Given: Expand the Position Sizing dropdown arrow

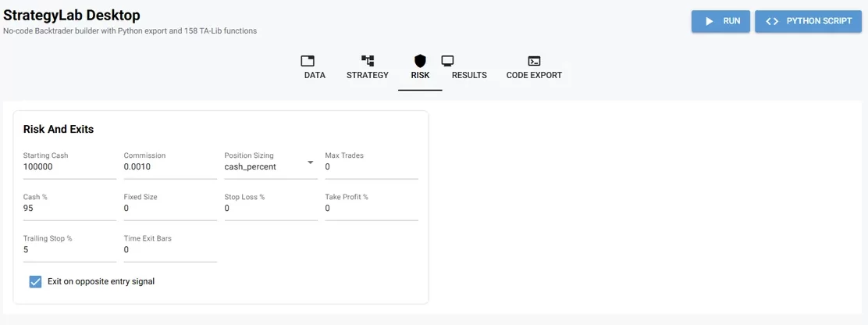Looking at the screenshot, I should (x=311, y=162).
